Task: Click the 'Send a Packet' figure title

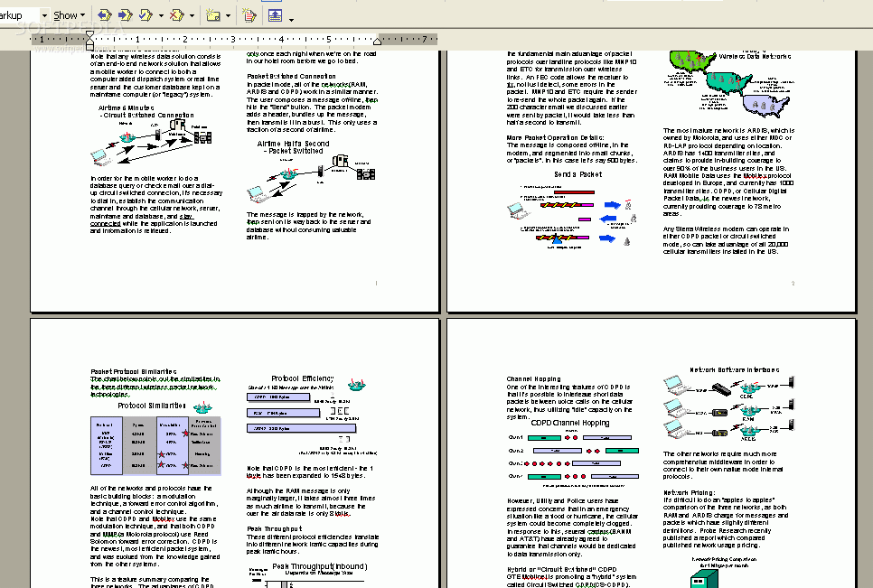Action: click(577, 174)
